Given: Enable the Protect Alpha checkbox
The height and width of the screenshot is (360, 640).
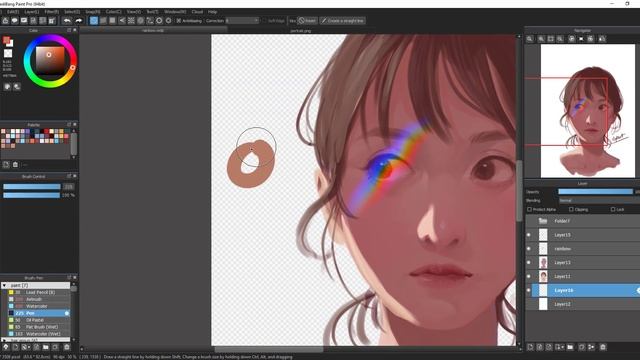Looking at the screenshot, I should pos(530,209).
